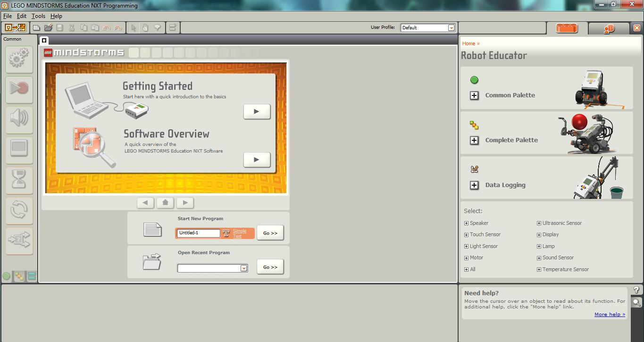Click the question mark help tab
644x342 pixels.
[x=636, y=290]
